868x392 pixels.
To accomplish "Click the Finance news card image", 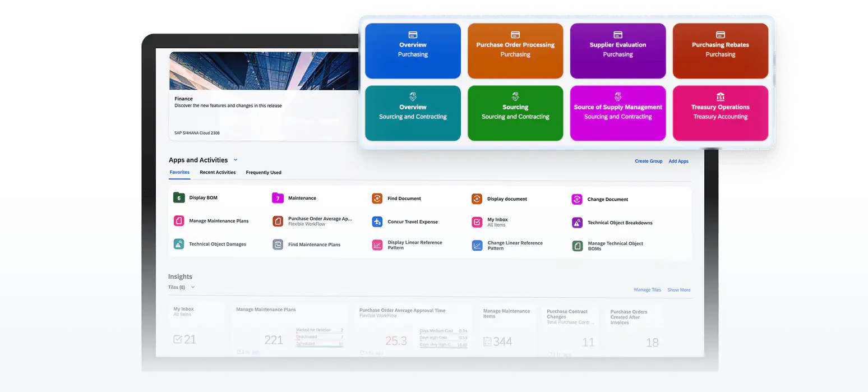I will pos(264,71).
